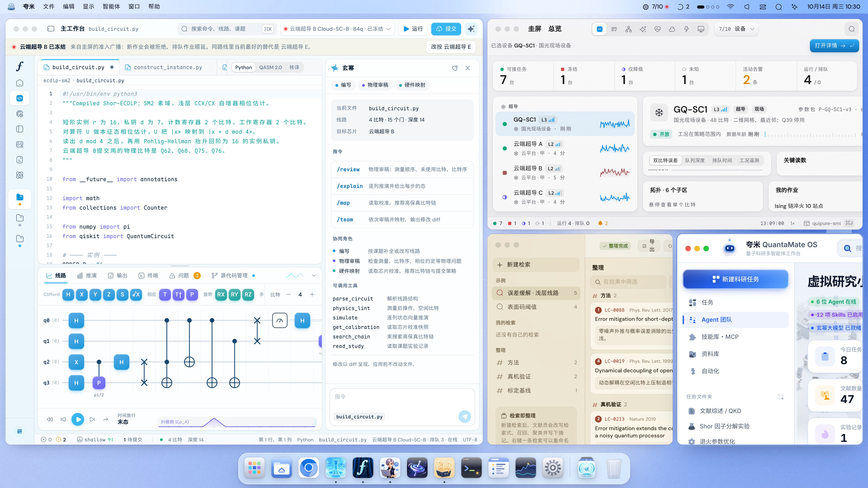Image resolution: width=868 pixels, height=488 pixels.
Task: Add a Hadamard gate from the Clifford palette
Action: click(68, 294)
